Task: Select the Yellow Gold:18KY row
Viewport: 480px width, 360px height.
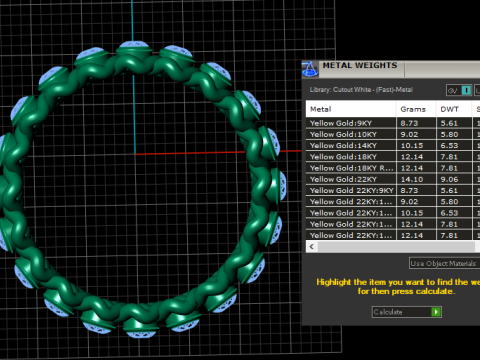Action: 393,157
